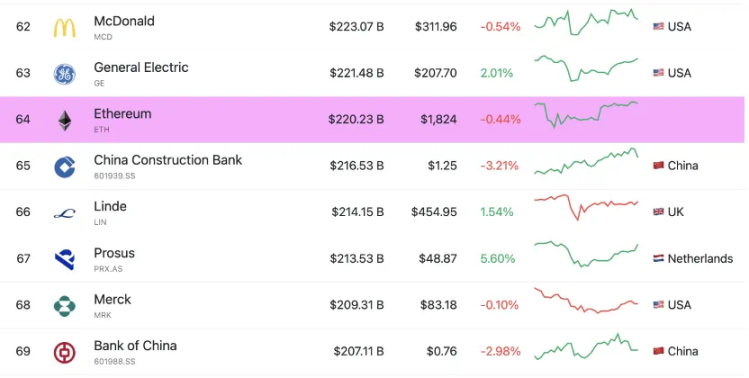Open the Ethereum name link
This screenshot has width=749, height=378.
(122, 114)
